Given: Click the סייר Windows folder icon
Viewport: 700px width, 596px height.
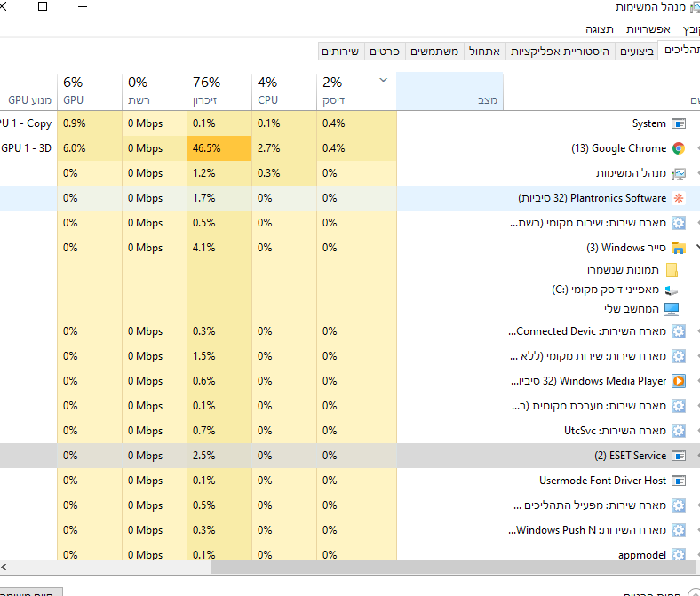Looking at the screenshot, I should 679,248.
